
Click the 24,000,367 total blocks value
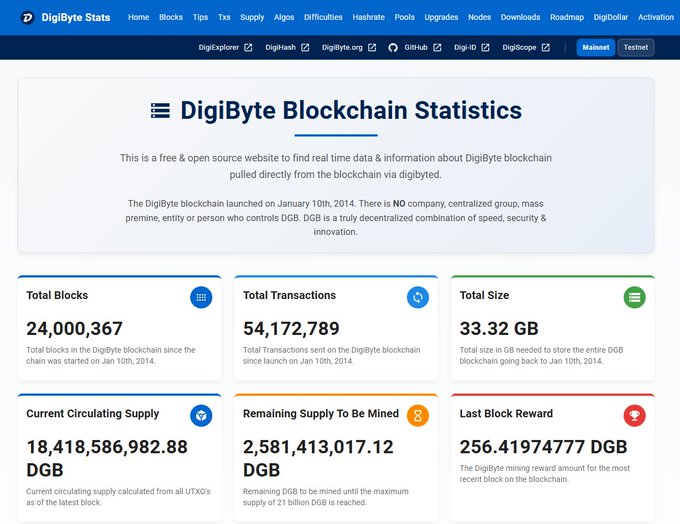coord(75,329)
